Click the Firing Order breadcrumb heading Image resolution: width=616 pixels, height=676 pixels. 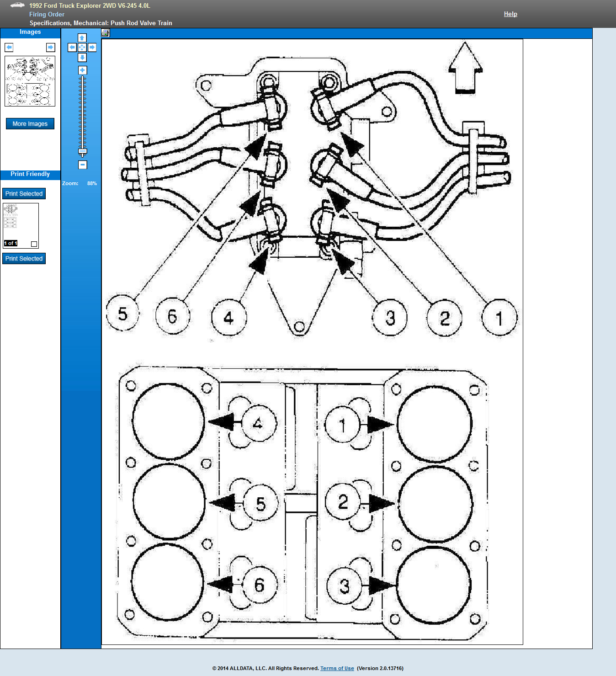[x=47, y=15]
